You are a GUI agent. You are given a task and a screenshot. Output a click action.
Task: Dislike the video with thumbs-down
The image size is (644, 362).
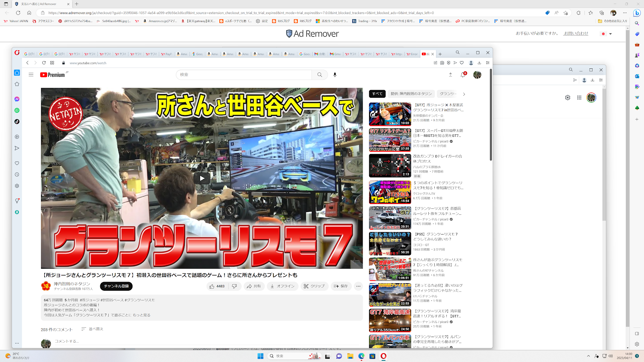click(x=234, y=286)
